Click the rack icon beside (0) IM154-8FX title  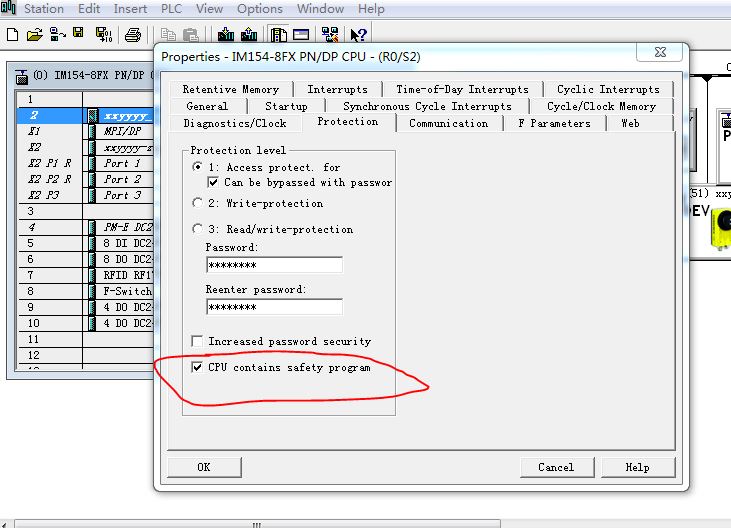21,76
